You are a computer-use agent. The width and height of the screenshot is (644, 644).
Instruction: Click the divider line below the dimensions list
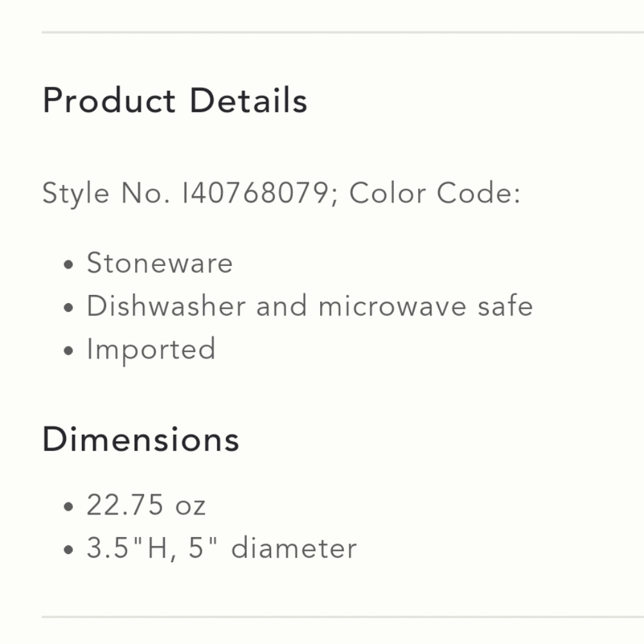tap(343, 616)
